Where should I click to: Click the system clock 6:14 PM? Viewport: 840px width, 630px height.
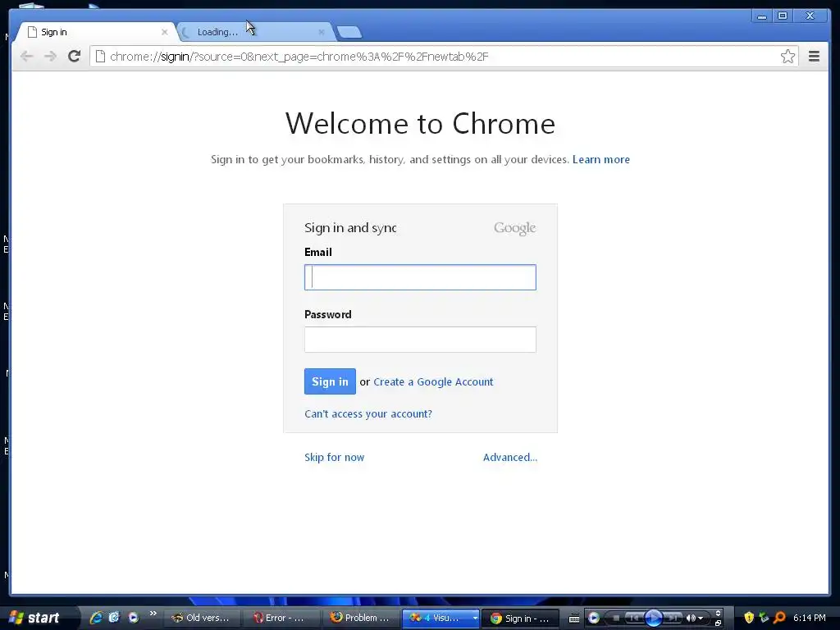pyautogui.click(x=809, y=618)
